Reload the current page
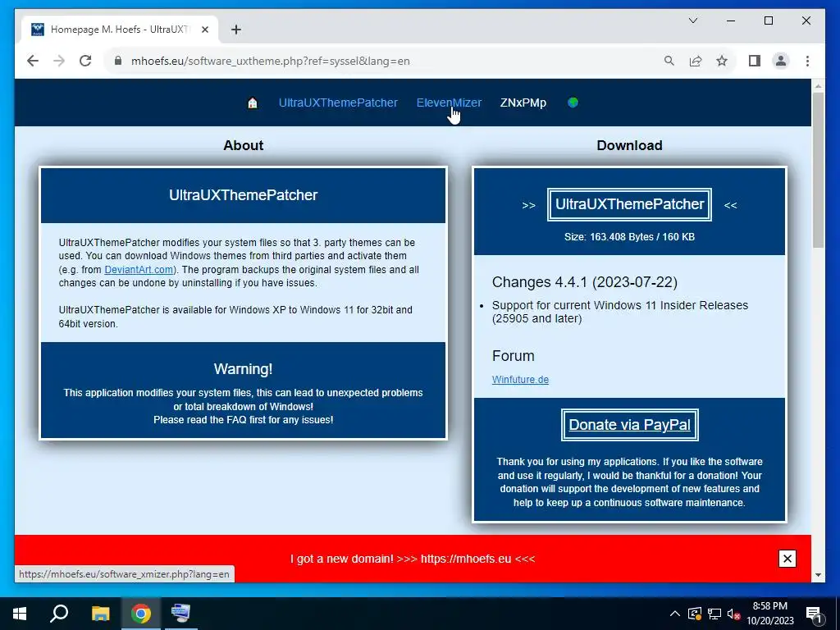 85,61
